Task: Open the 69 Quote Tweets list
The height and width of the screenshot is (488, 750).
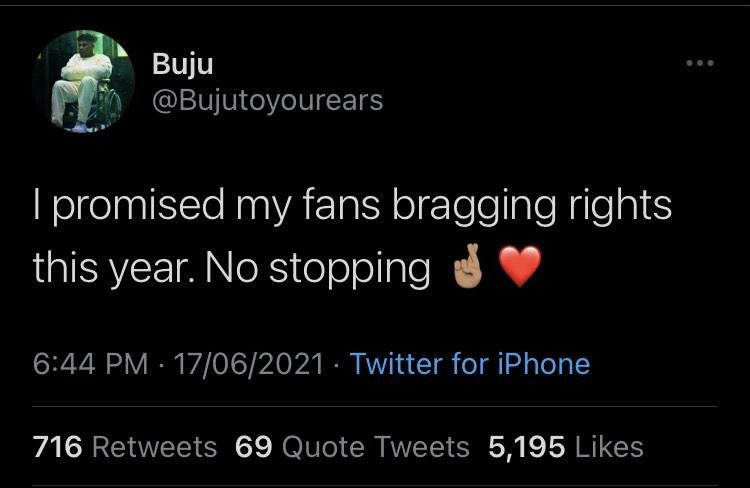Action: pyautogui.click(x=352, y=447)
